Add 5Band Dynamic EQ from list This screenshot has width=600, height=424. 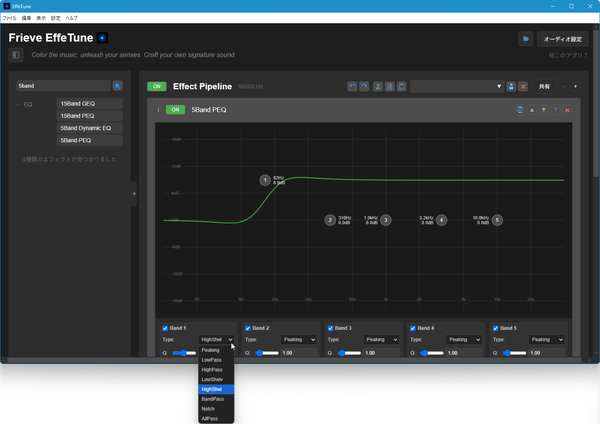(x=90, y=128)
